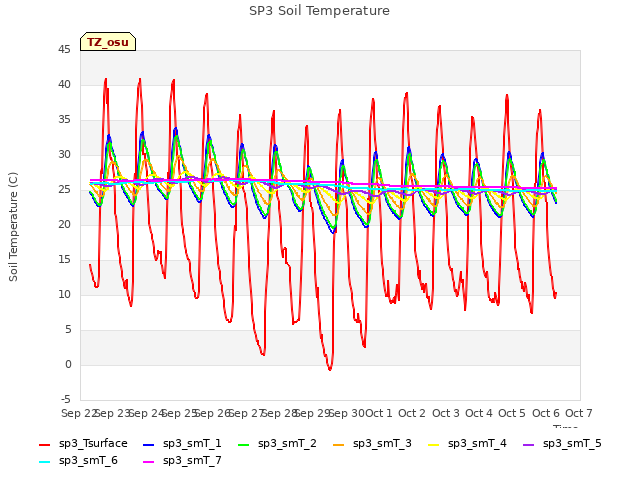The height and width of the screenshot is (480, 640).
Task: Toggle sp3_smT_3 series in legend
Action: 372,444
